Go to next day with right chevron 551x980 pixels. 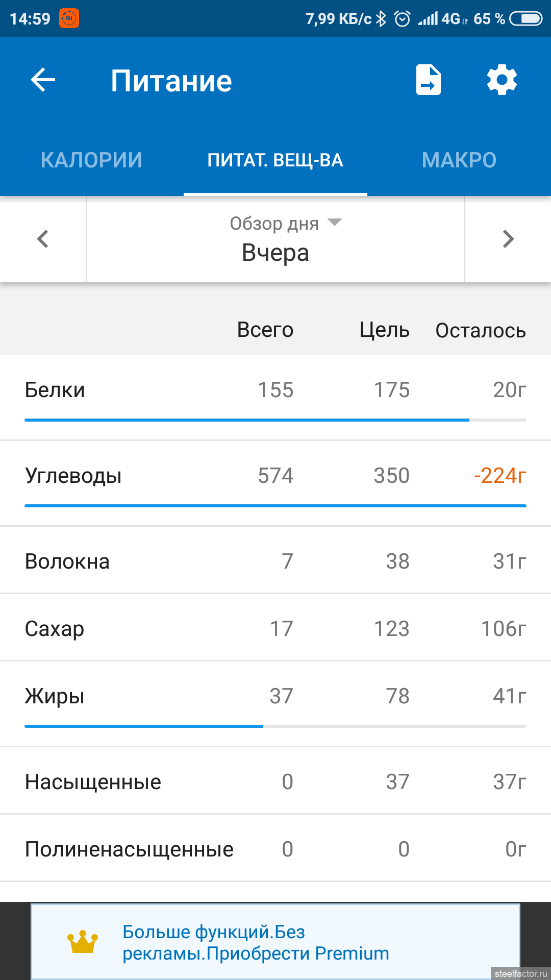tap(508, 239)
